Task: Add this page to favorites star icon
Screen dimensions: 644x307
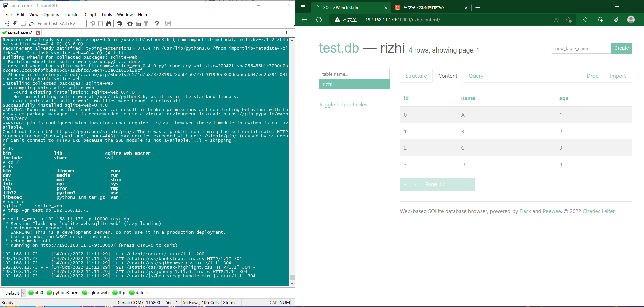Action: tap(569, 20)
